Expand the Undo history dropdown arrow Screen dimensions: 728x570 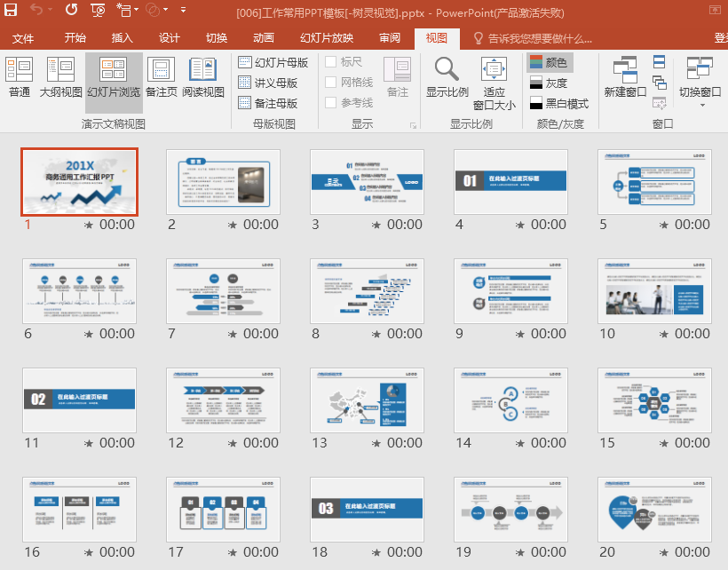coord(50,10)
